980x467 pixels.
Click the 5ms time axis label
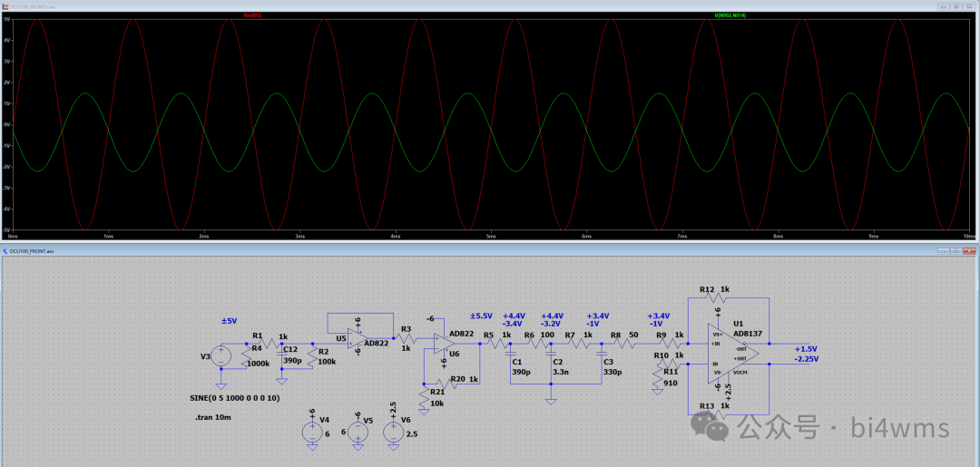491,236
